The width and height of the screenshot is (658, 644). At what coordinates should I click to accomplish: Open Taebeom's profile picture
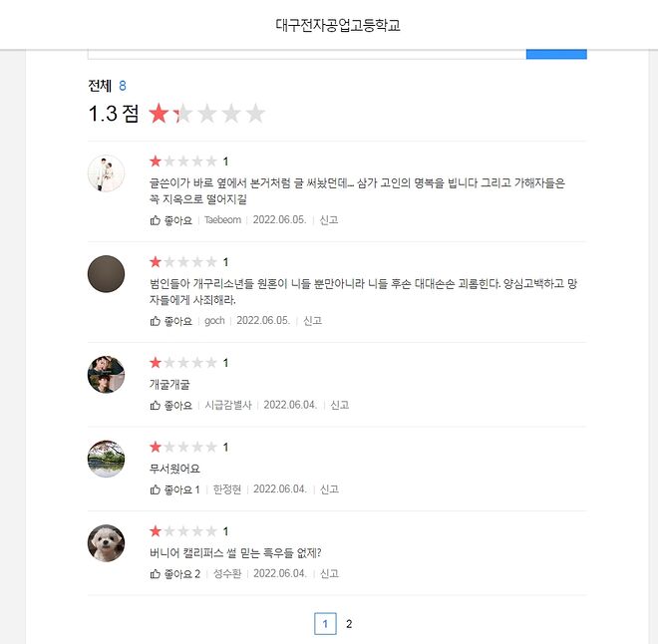coord(106,173)
